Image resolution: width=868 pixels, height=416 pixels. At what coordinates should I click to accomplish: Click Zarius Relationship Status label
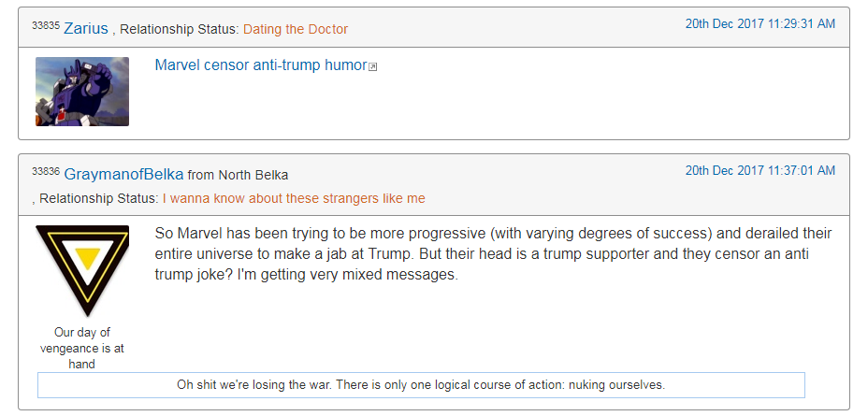click(x=180, y=29)
